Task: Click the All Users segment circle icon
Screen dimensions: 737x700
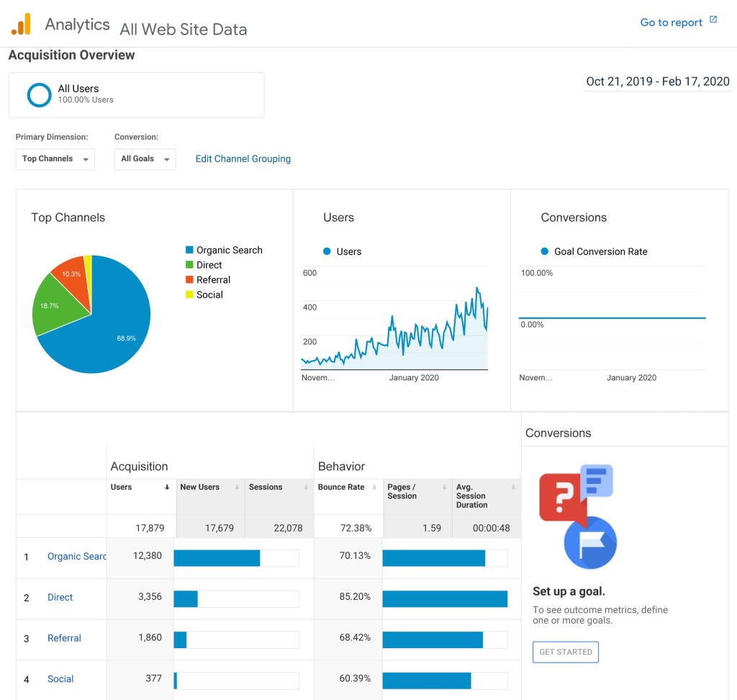Action: pyautogui.click(x=39, y=95)
